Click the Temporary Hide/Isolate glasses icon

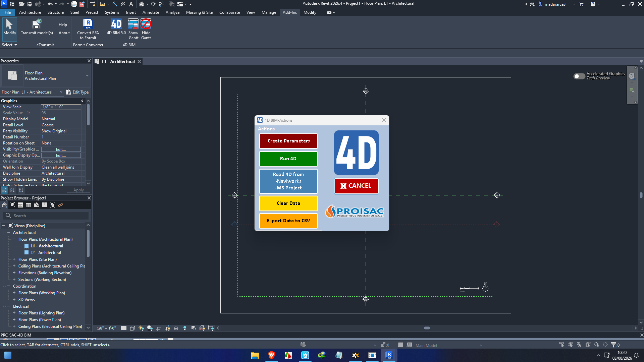click(176, 328)
